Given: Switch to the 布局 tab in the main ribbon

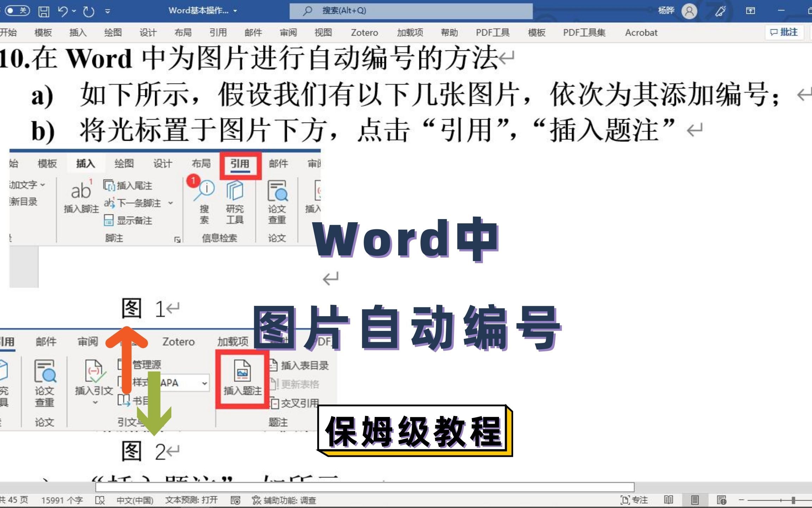Looking at the screenshot, I should (x=183, y=32).
